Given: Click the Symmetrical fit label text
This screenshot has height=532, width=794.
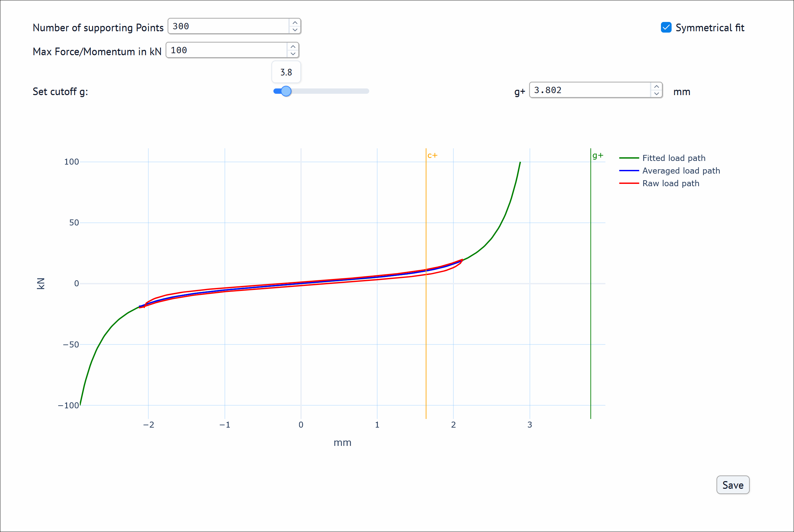Looking at the screenshot, I should tap(710, 28).
